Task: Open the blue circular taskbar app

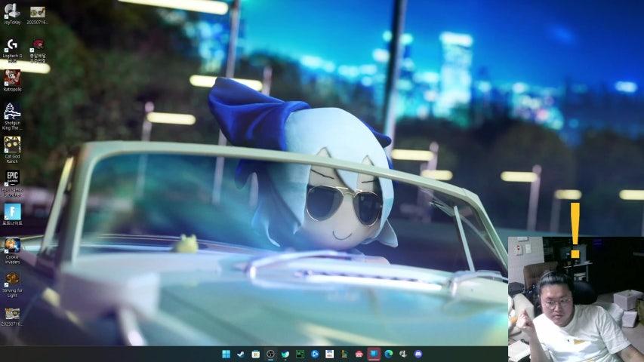Action: click(x=315, y=354)
